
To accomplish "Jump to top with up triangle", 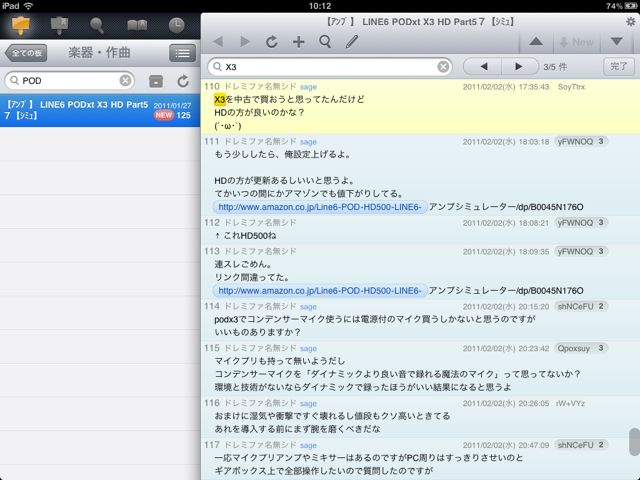I will 536,42.
